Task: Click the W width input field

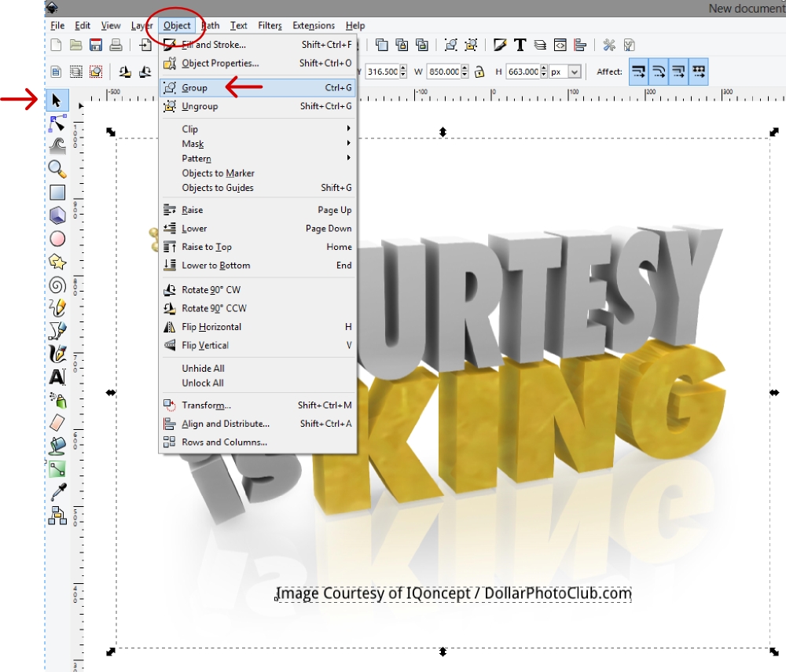Action: coord(444,72)
